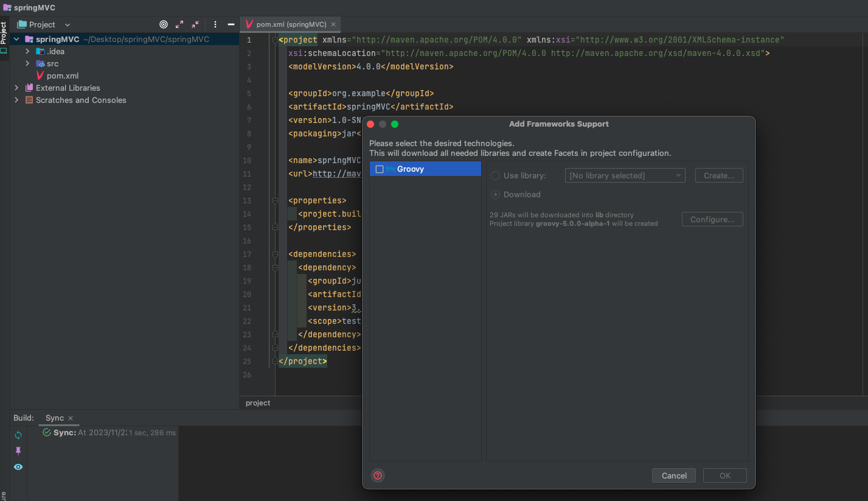This screenshot has height=501, width=868.
Task: Click the springMVC project icon in title bar
Action: point(7,9)
